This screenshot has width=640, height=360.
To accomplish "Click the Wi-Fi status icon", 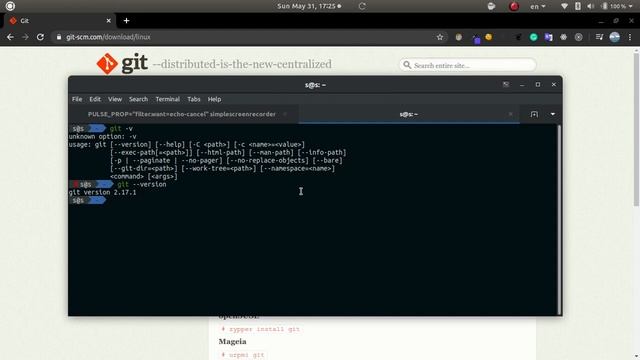I will click(x=564, y=6).
